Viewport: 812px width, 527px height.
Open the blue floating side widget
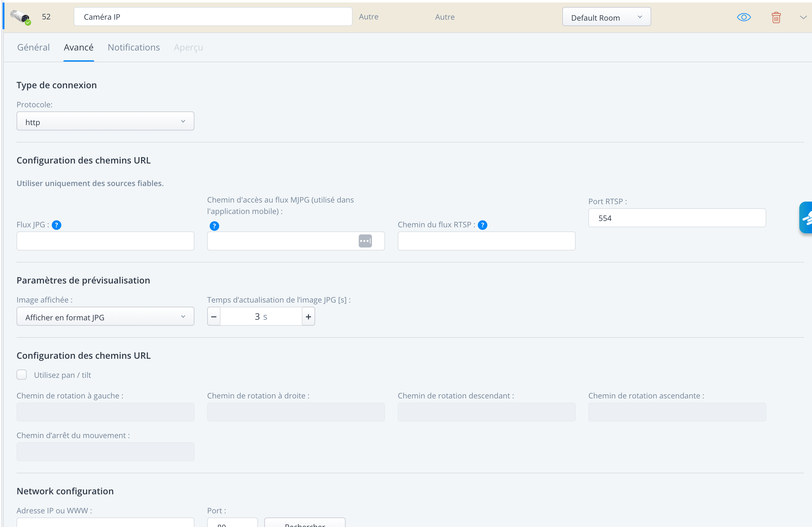click(806, 217)
